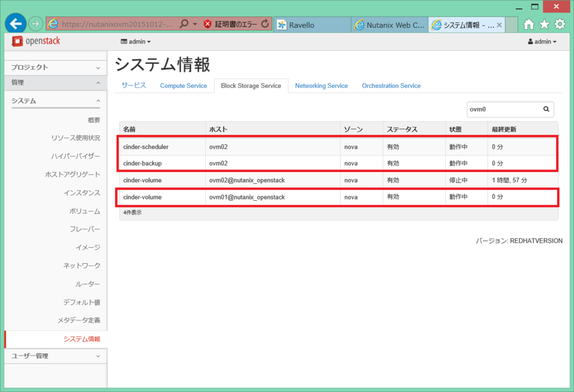Select the Compute Service tab
The image size is (574, 392).
click(x=183, y=86)
